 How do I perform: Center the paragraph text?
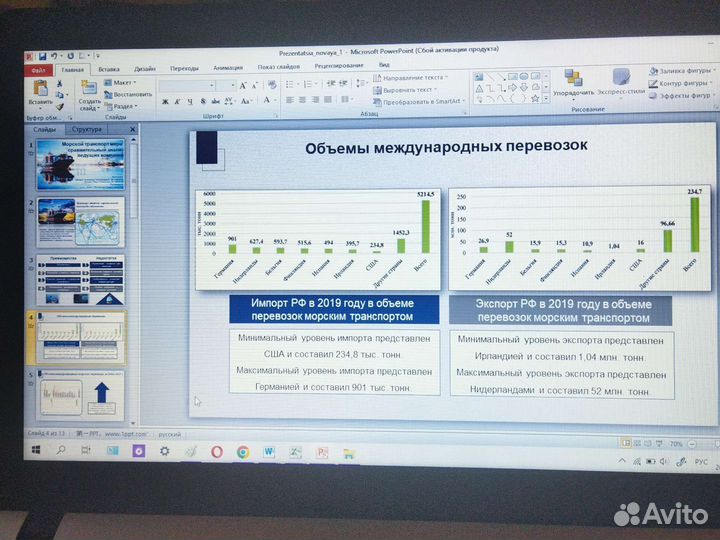(302, 100)
